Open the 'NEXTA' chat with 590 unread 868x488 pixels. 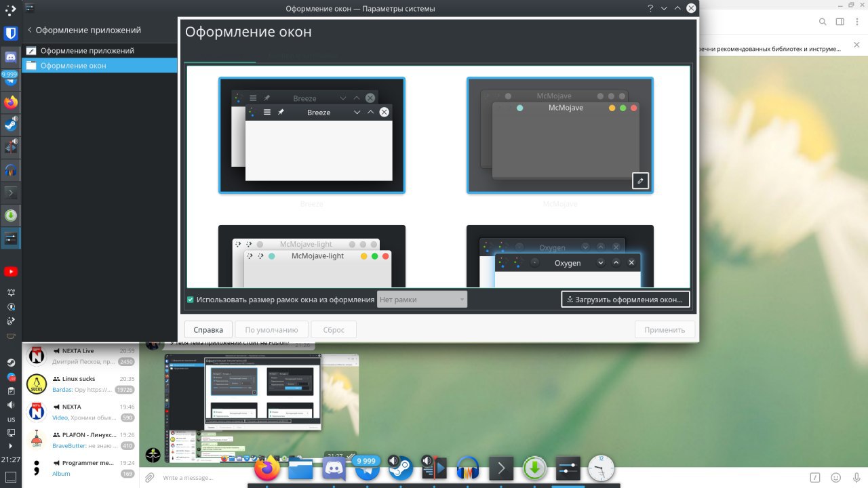(x=81, y=411)
